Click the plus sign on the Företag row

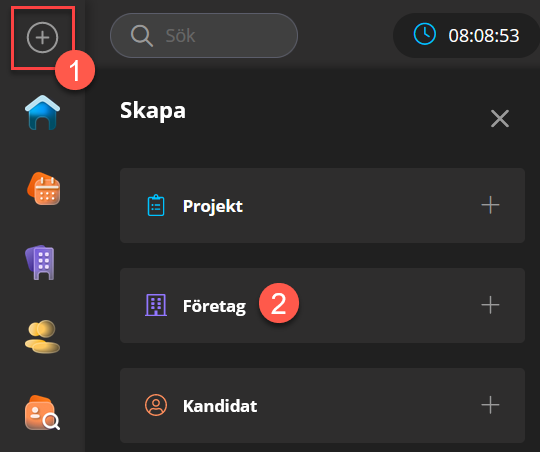490,305
